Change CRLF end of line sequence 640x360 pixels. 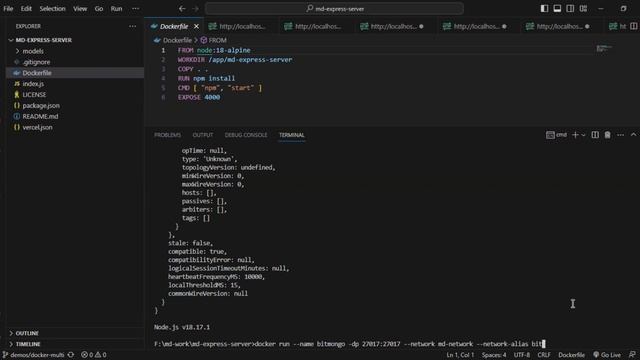tap(544, 355)
